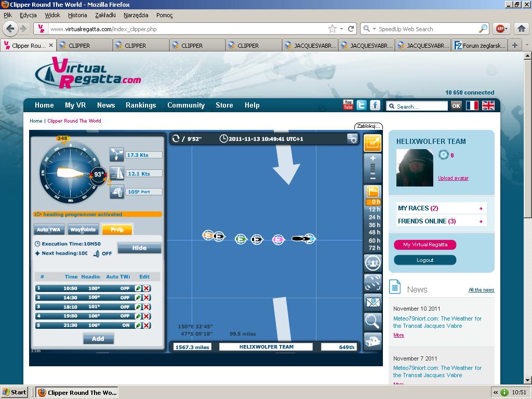Screen dimensions: 532x399
Task: Click the magnifier search icon on map
Action: point(373,322)
